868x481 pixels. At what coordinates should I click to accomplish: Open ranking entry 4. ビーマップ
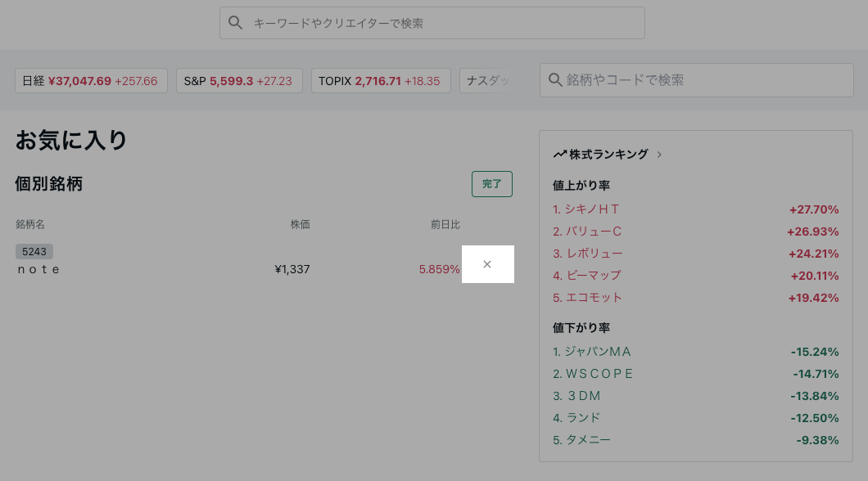(587, 276)
